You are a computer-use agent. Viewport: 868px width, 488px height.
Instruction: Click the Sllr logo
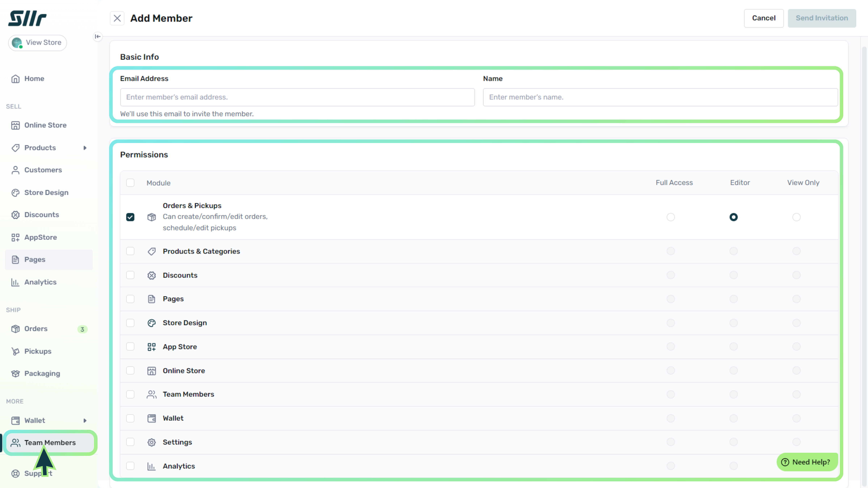(x=27, y=18)
